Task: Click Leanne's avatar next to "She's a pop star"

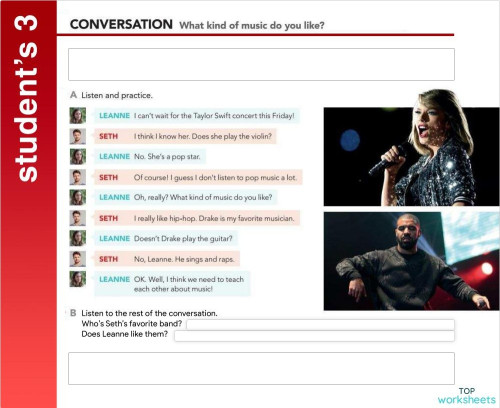Action: click(x=78, y=157)
